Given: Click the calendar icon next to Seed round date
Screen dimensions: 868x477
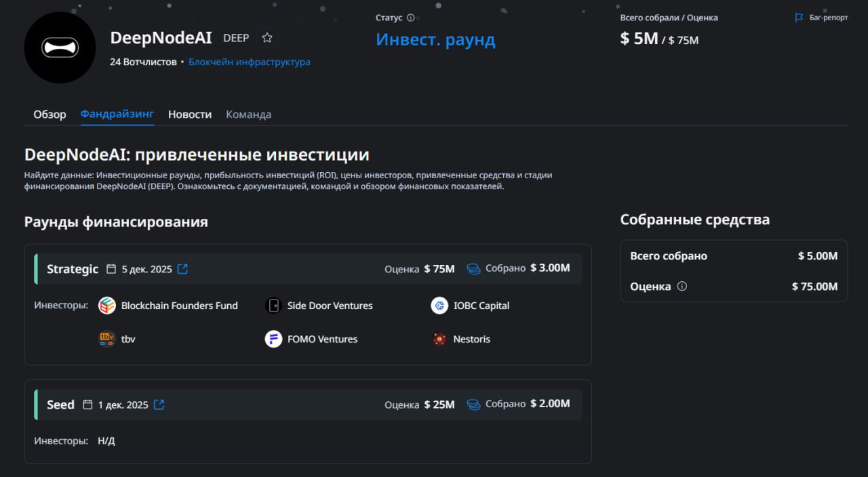Looking at the screenshot, I should coord(87,404).
